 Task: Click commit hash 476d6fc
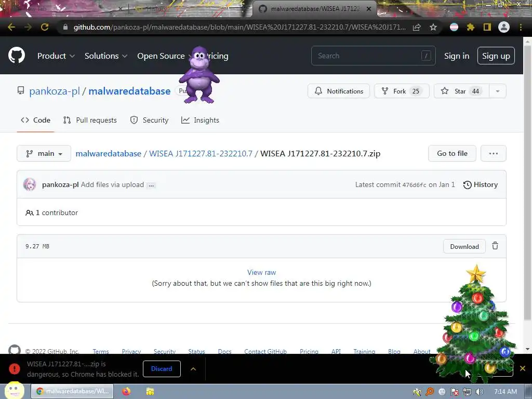[x=414, y=185]
